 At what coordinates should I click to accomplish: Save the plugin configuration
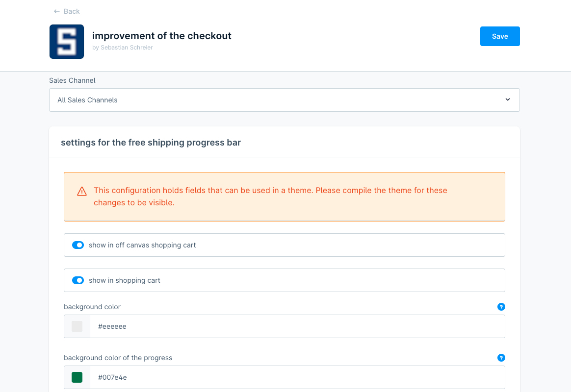coord(499,36)
